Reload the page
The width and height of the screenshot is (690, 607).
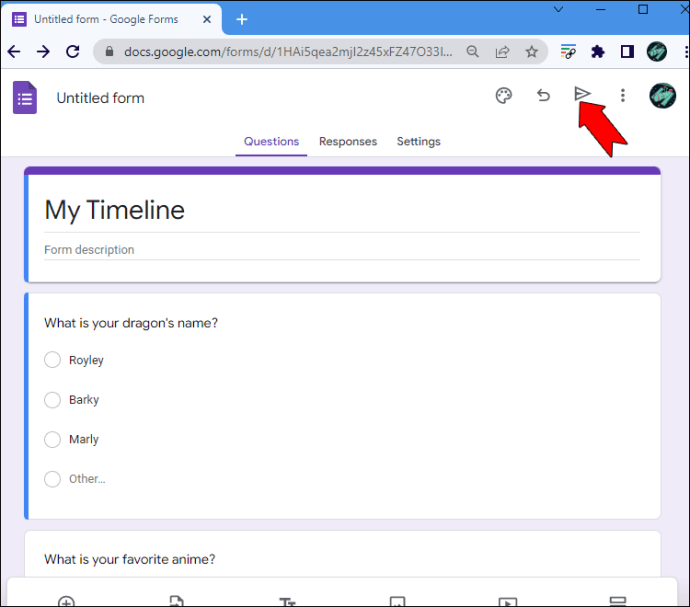pos(73,52)
